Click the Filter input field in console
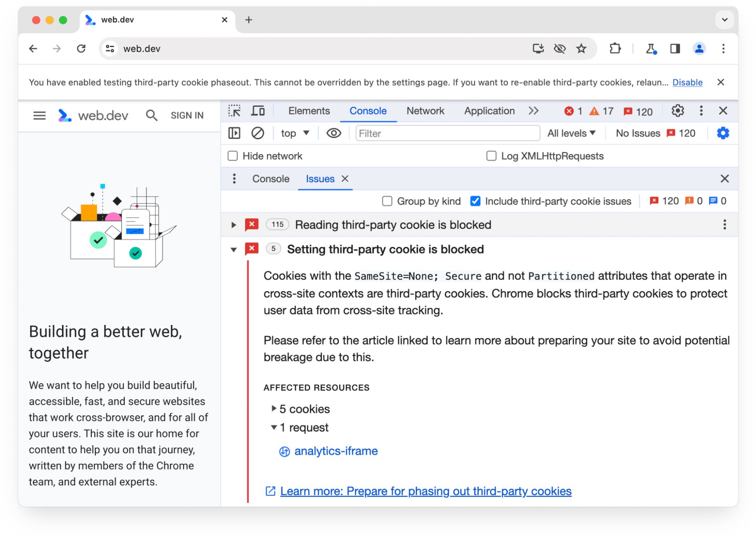756x537 pixels. click(x=446, y=134)
